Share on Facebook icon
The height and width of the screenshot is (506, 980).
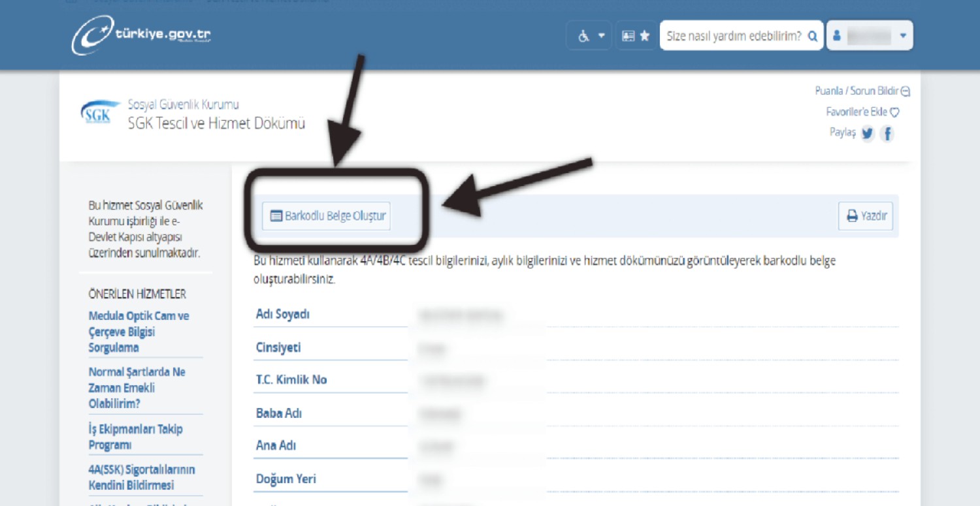[887, 133]
